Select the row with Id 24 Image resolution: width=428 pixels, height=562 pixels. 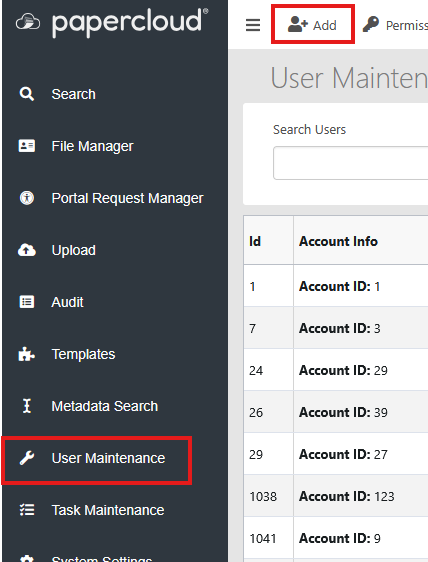click(336, 370)
